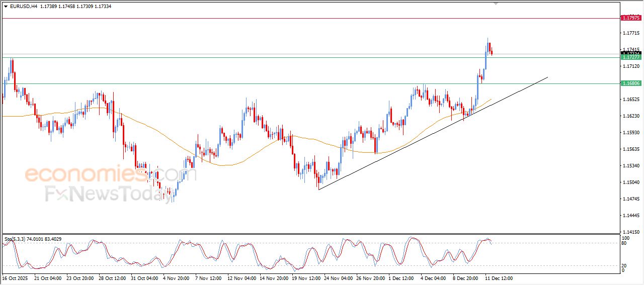Click the EURUSD,H4 symbol title text
The width and height of the screenshot is (644, 285).
[x=24, y=7]
